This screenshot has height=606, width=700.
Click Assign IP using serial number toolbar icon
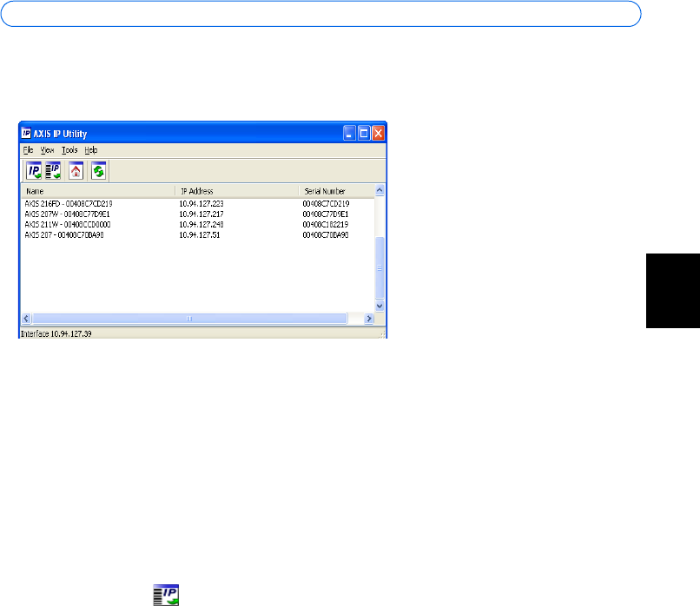pyautogui.click(x=53, y=171)
